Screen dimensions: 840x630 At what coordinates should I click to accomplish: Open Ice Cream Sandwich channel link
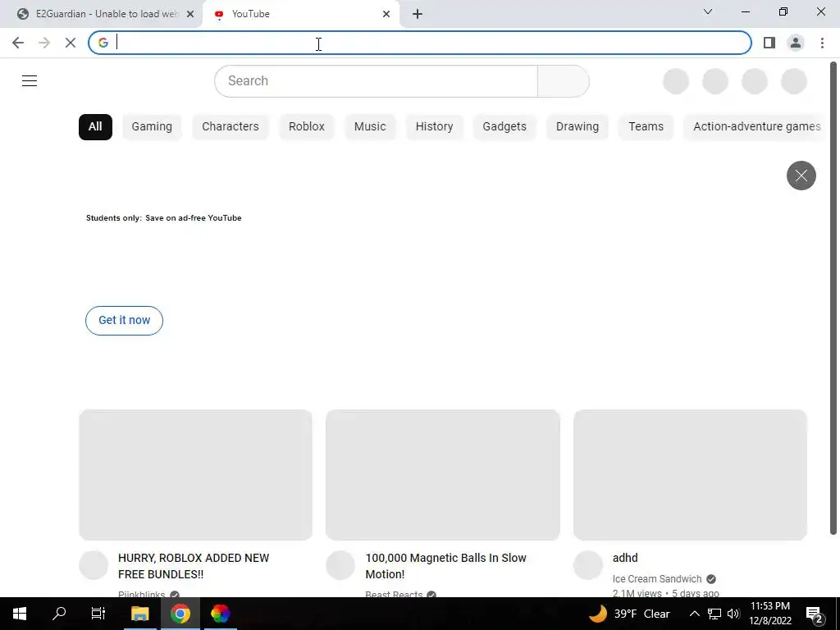pos(657,579)
